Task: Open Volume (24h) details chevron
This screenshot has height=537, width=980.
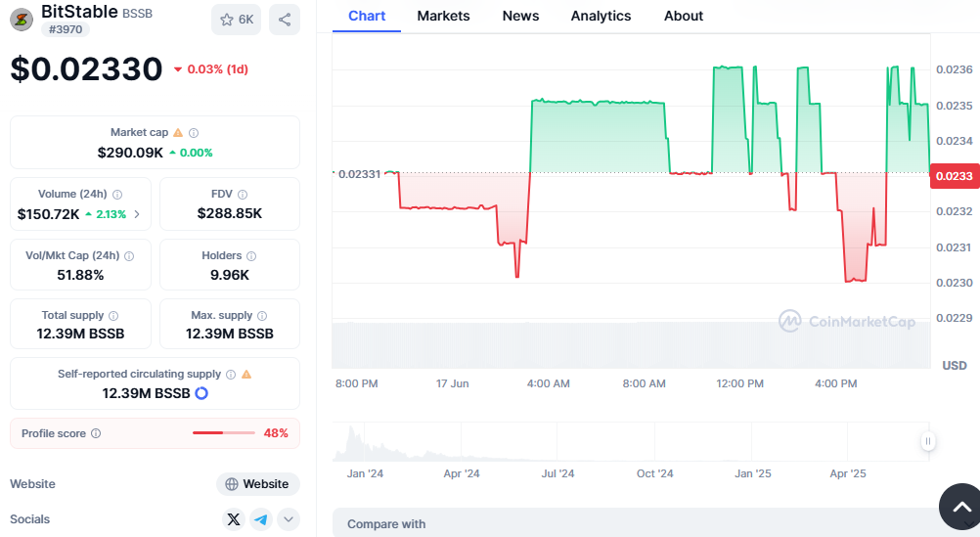Action: pyautogui.click(x=137, y=214)
